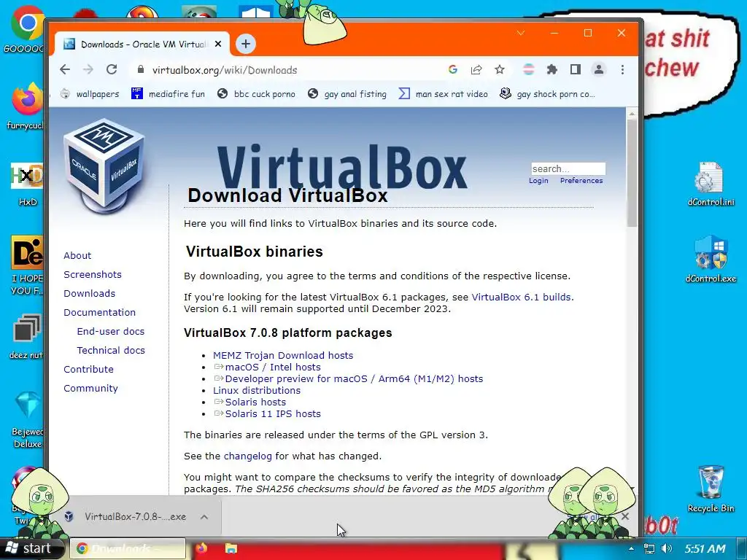The width and height of the screenshot is (747, 560).
Task: Select the dControl.exe desktop icon
Action: tap(711, 260)
